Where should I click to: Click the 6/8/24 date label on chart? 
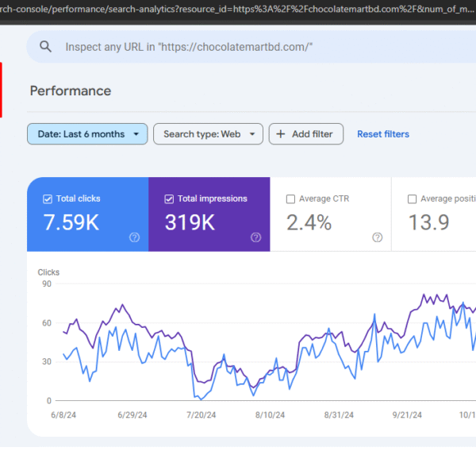tap(63, 414)
